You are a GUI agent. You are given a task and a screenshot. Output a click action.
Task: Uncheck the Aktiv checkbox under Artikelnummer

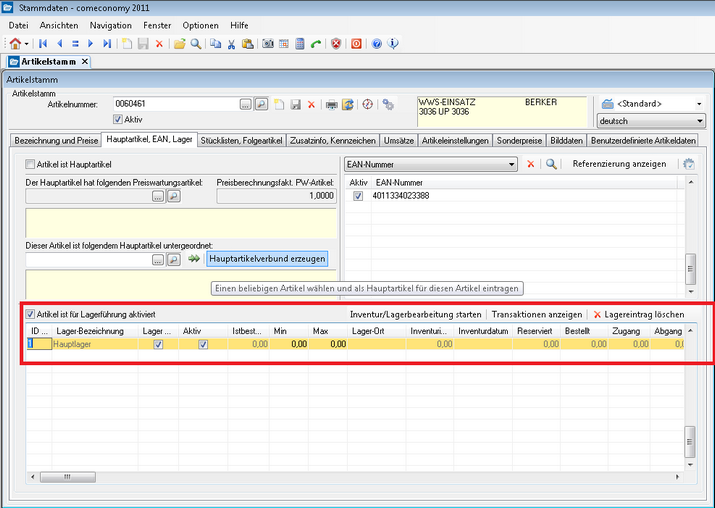point(118,119)
